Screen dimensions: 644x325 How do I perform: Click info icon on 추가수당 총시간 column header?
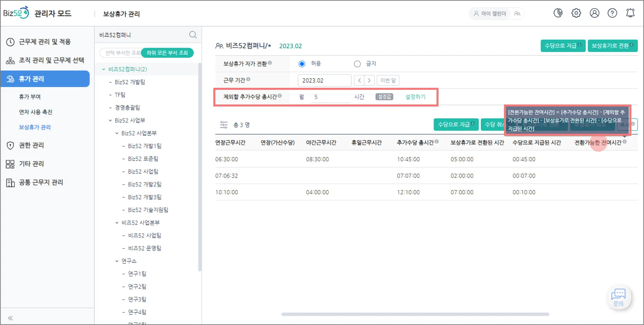(x=437, y=142)
